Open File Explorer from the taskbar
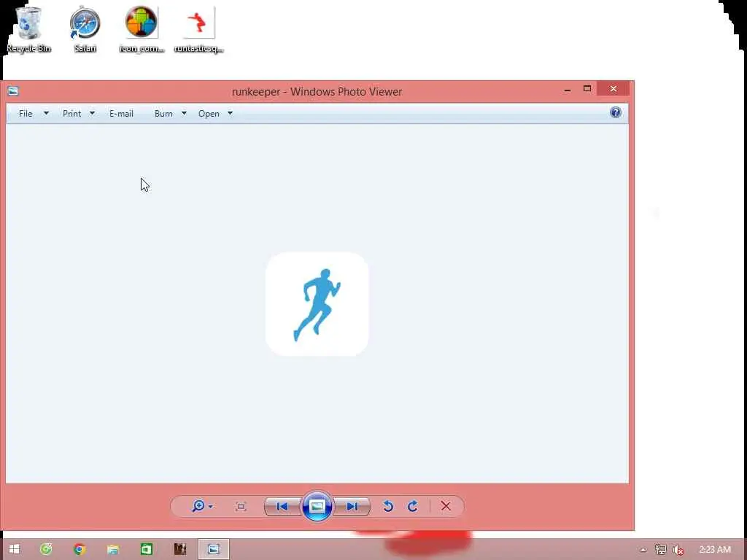 click(113, 549)
